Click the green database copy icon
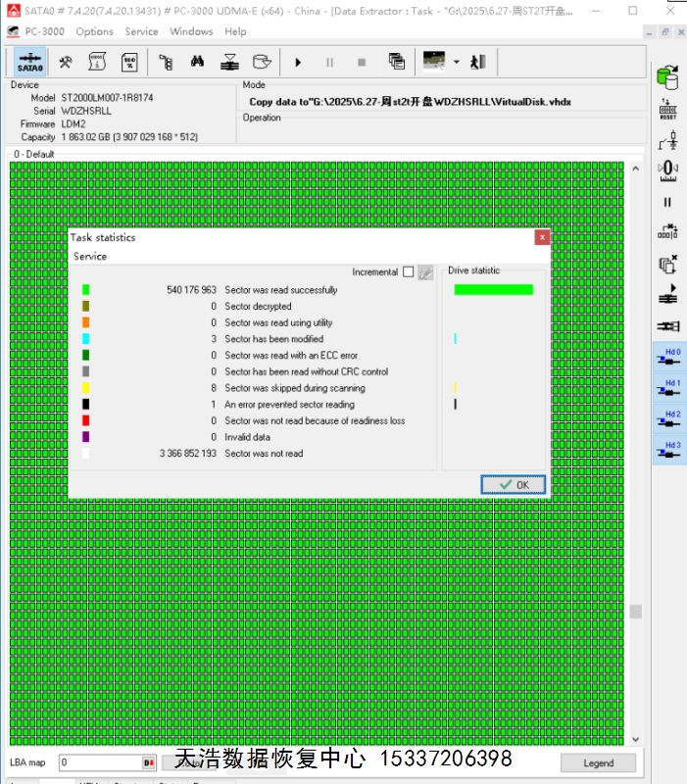 (667, 75)
